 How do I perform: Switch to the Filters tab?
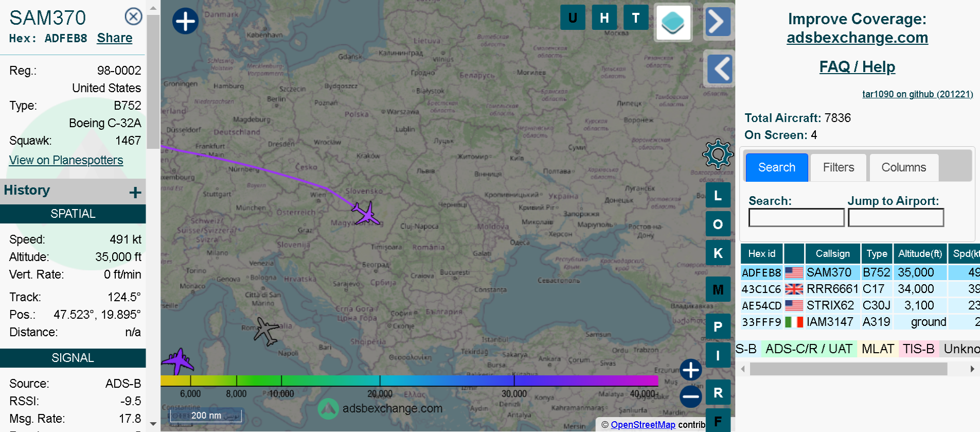[839, 167]
